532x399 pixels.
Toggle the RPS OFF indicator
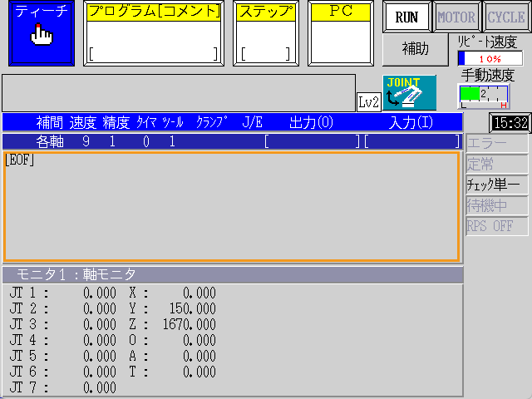(x=497, y=226)
